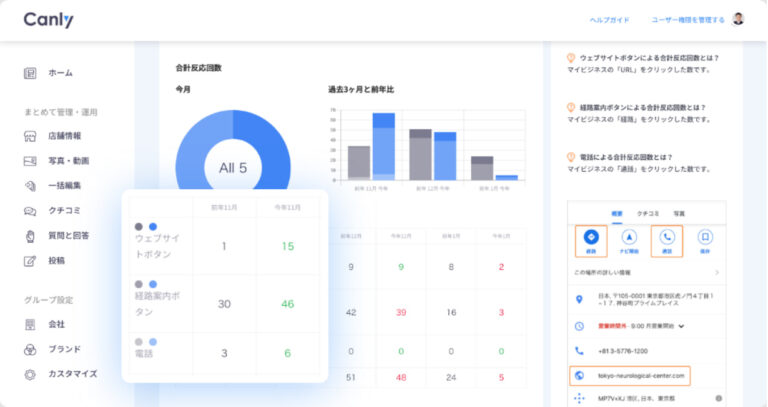Open the ホーム page icon in sidebar
The height and width of the screenshot is (407, 768).
(30, 73)
